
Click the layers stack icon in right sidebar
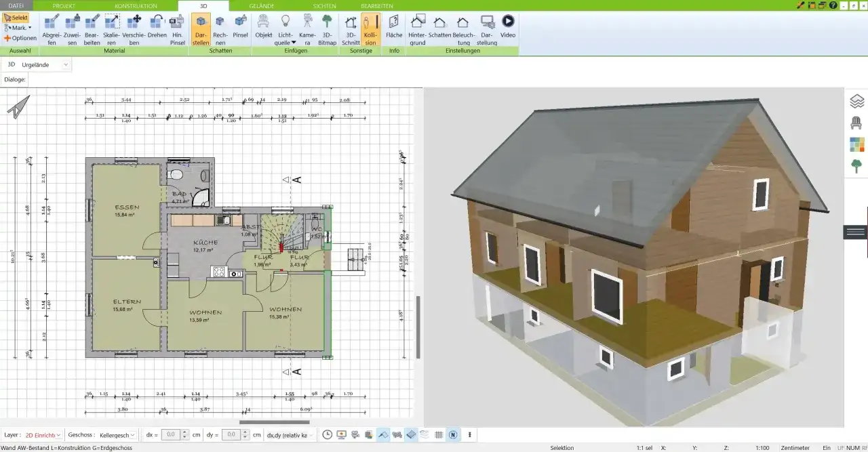click(x=856, y=102)
